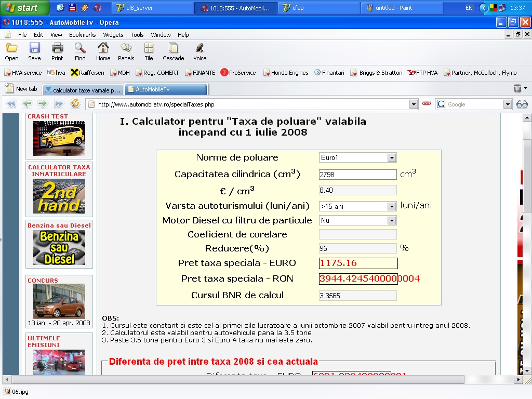Image resolution: width=532 pixels, height=399 pixels.
Task: Open the Ultimele Emisiuni thumbnail
Action: tap(59, 362)
